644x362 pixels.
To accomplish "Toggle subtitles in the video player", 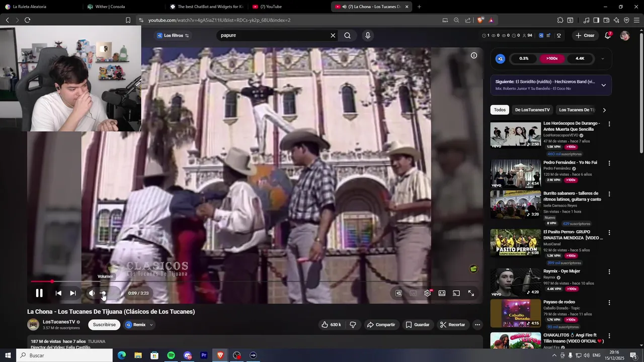I will (x=413, y=293).
